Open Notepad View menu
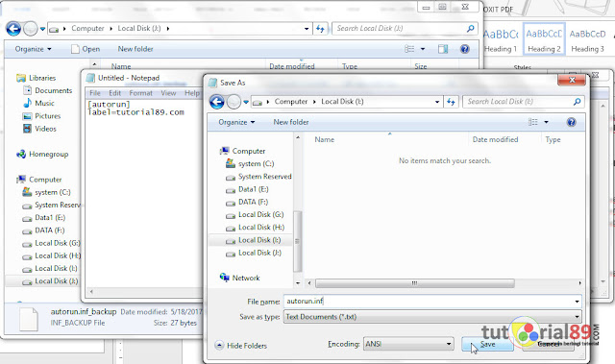 [168, 93]
